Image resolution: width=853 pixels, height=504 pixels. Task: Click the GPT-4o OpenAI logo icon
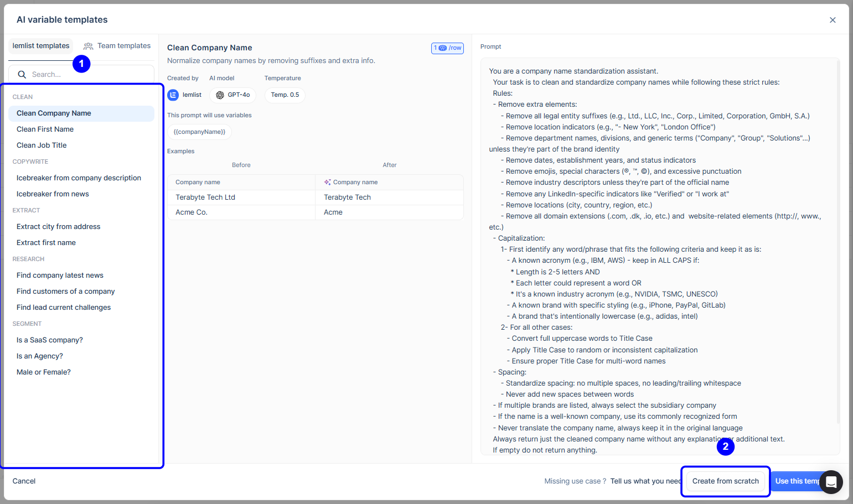click(220, 95)
